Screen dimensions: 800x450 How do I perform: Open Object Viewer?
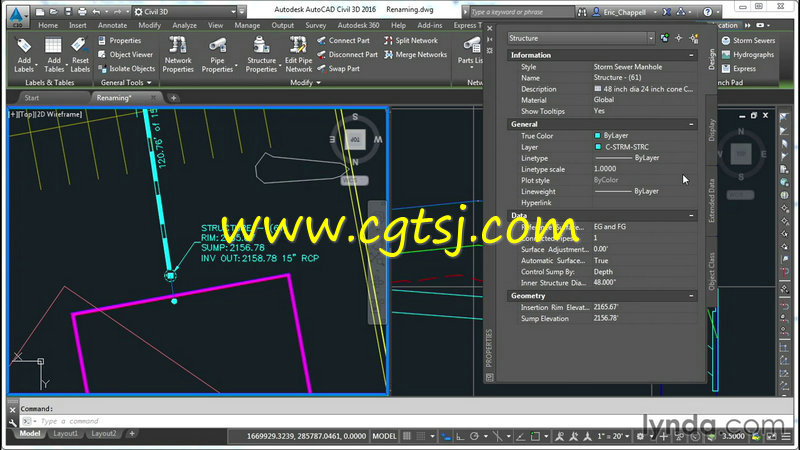click(126, 54)
